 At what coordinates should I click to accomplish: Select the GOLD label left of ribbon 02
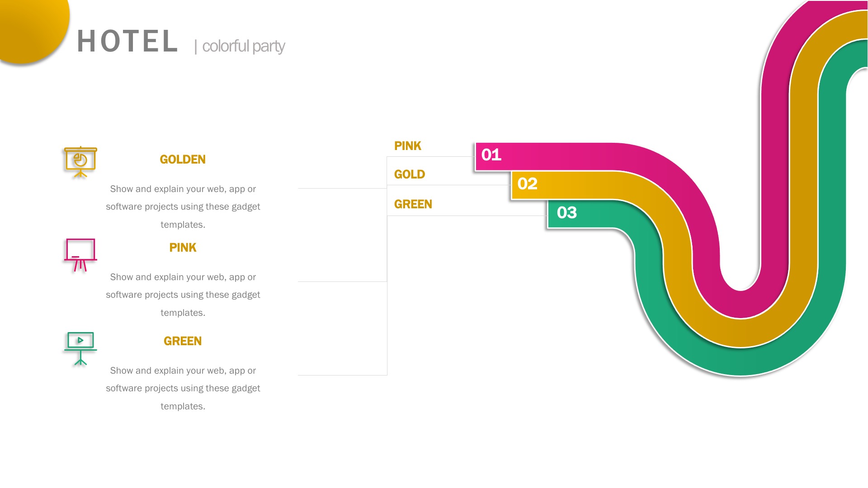(410, 174)
